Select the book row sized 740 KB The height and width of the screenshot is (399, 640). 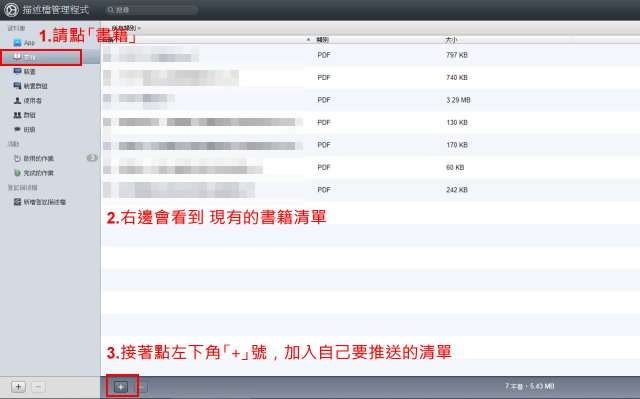[x=370, y=78]
